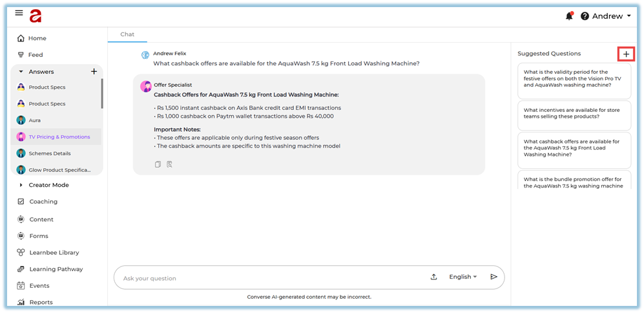This screenshot has height=313, width=644.
Task: Click the plus icon next to Answers
Action: point(94,72)
